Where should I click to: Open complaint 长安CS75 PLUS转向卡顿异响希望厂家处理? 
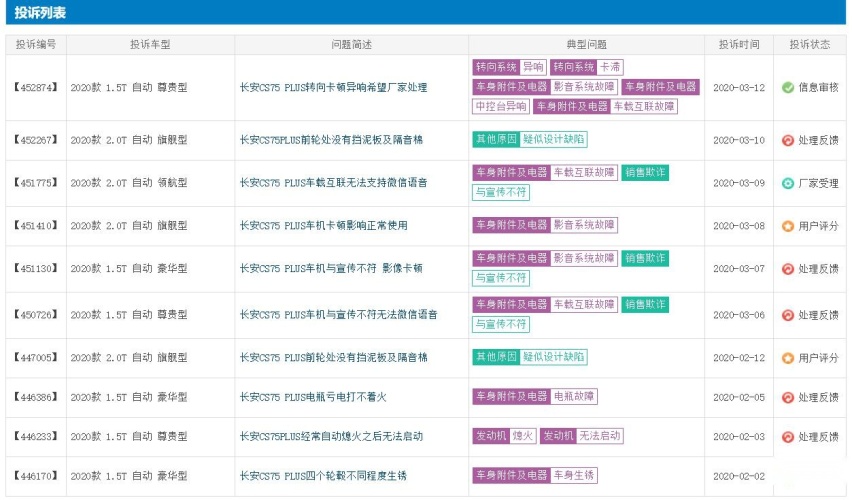pos(333,88)
